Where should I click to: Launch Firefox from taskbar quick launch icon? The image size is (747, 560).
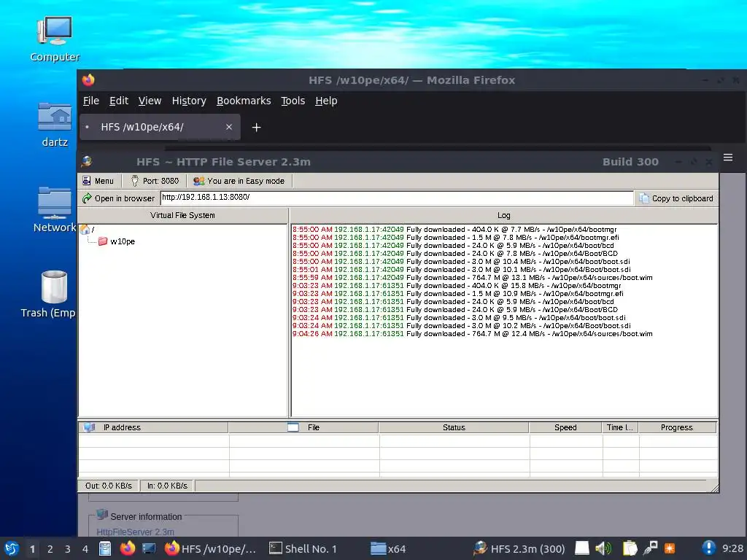coord(127,548)
